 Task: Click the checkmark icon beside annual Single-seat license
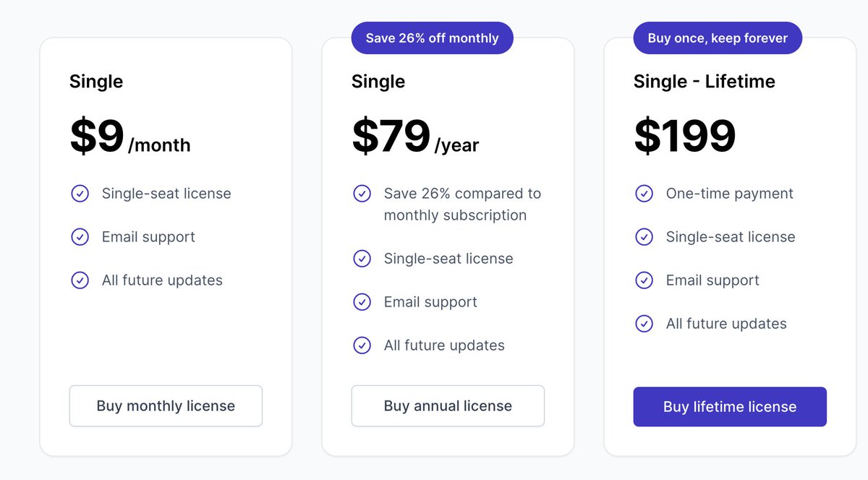click(x=362, y=259)
